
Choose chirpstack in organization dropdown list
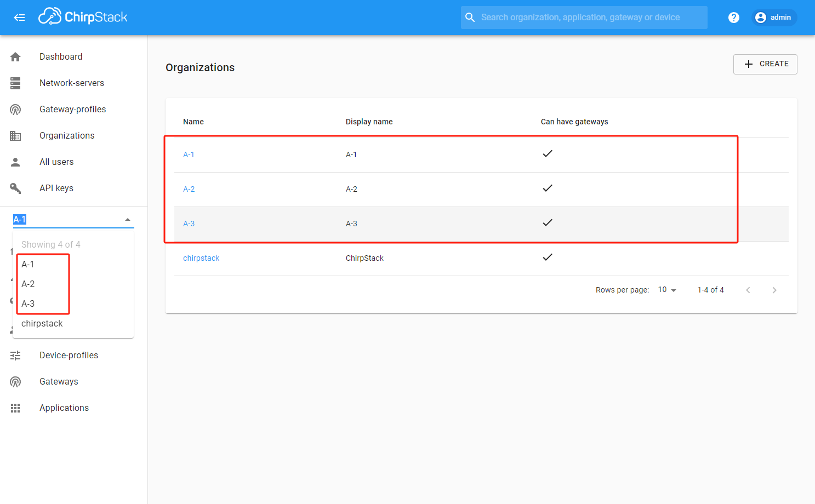42,323
